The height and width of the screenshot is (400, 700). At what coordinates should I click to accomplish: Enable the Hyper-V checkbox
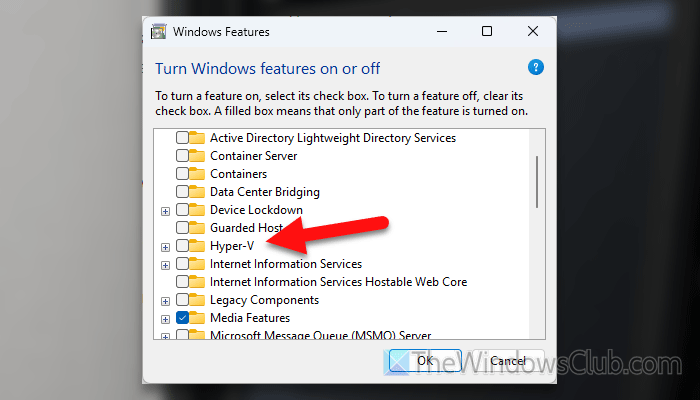[182, 246]
